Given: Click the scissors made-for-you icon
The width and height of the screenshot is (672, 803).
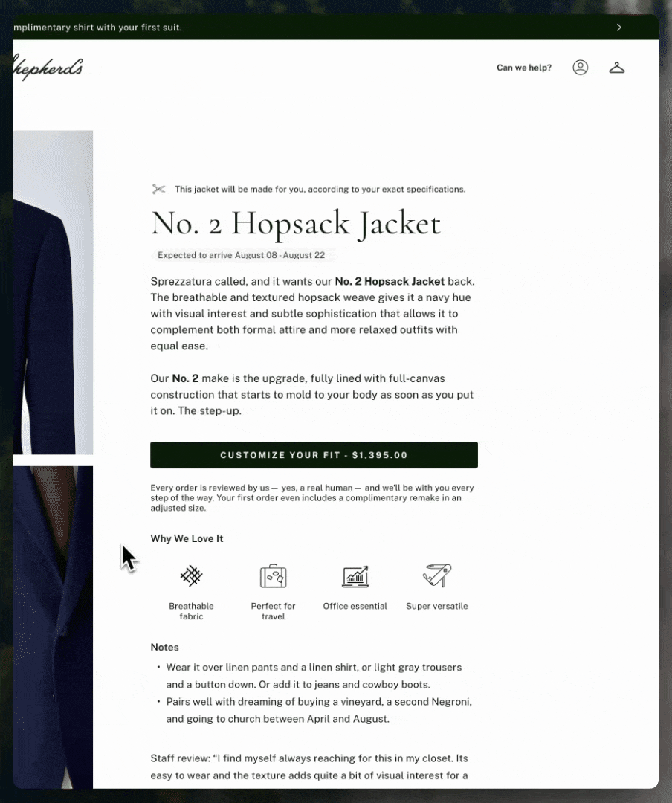Looking at the screenshot, I should click(159, 189).
